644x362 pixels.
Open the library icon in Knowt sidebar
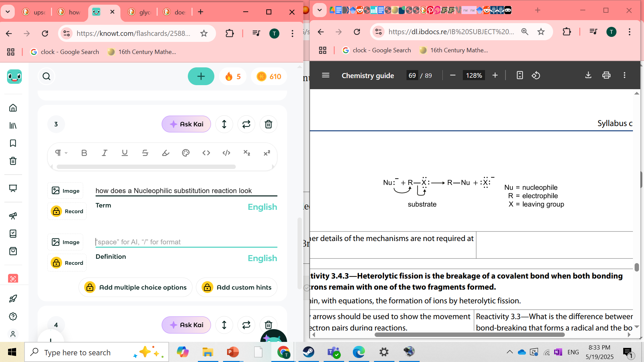click(13, 126)
